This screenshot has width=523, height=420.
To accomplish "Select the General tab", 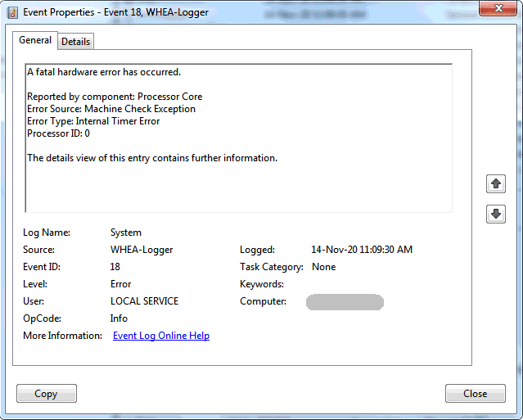I will (x=35, y=40).
